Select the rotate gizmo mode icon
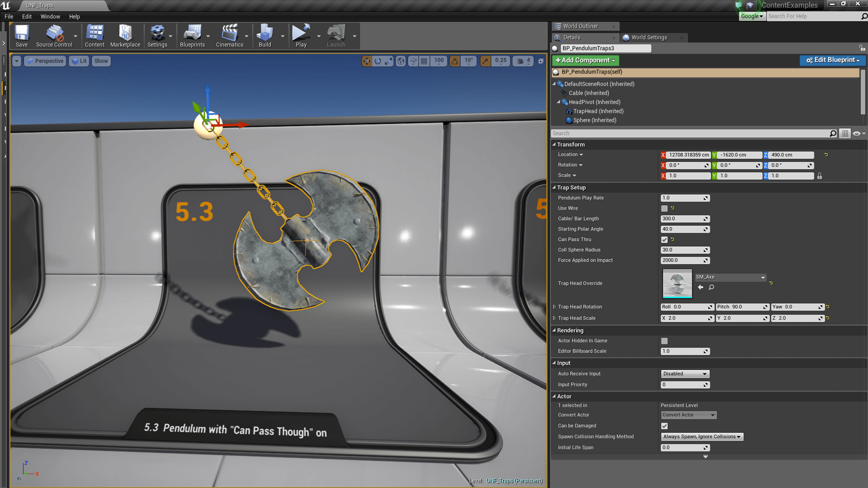 tap(377, 61)
